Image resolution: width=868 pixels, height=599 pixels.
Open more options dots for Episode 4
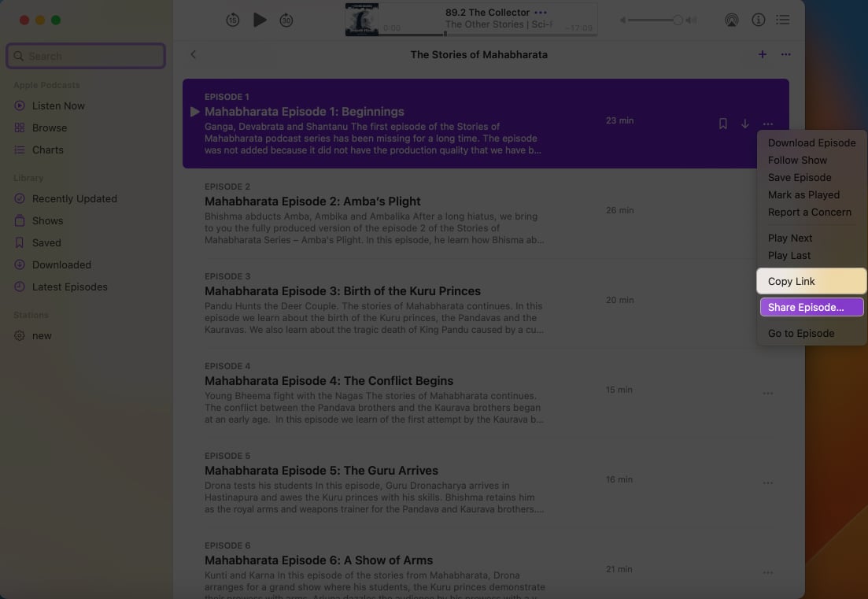[x=768, y=393]
